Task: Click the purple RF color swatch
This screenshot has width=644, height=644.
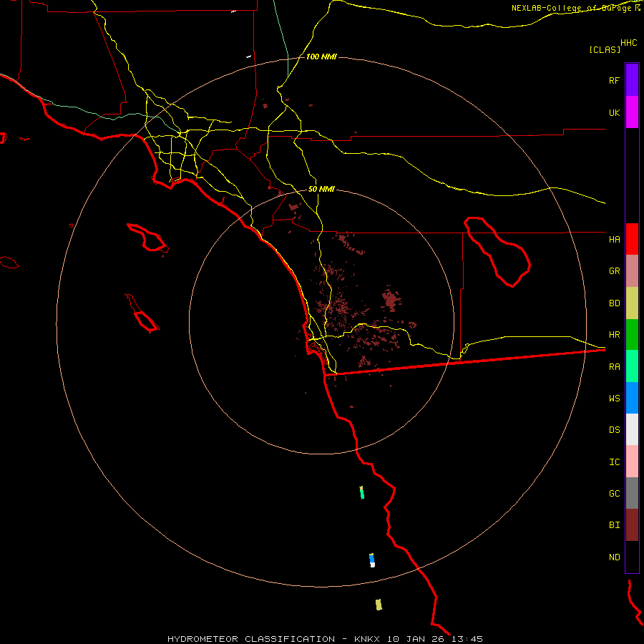Action: [632, 80]
